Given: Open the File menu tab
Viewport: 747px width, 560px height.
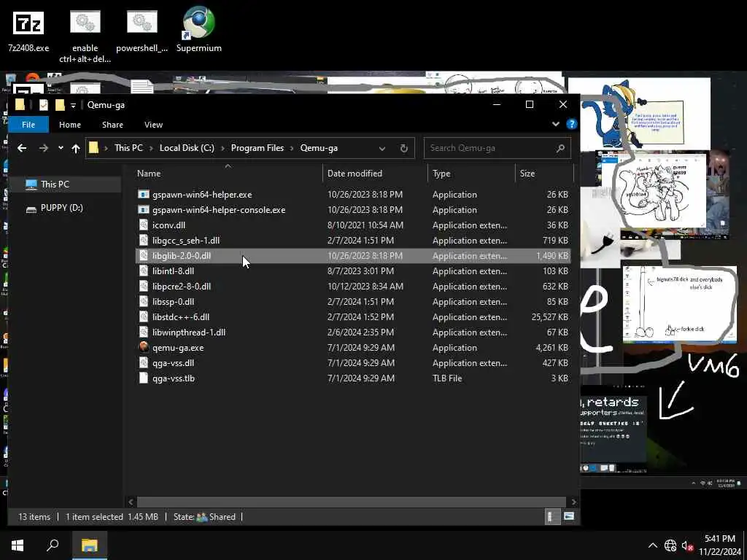Looking at the screenshot, I should (28, 125).
